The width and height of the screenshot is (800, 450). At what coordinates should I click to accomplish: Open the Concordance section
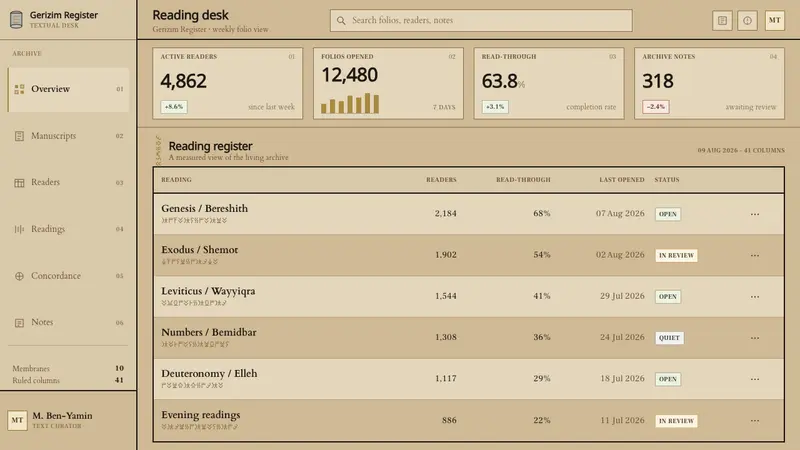click(68, 276)
